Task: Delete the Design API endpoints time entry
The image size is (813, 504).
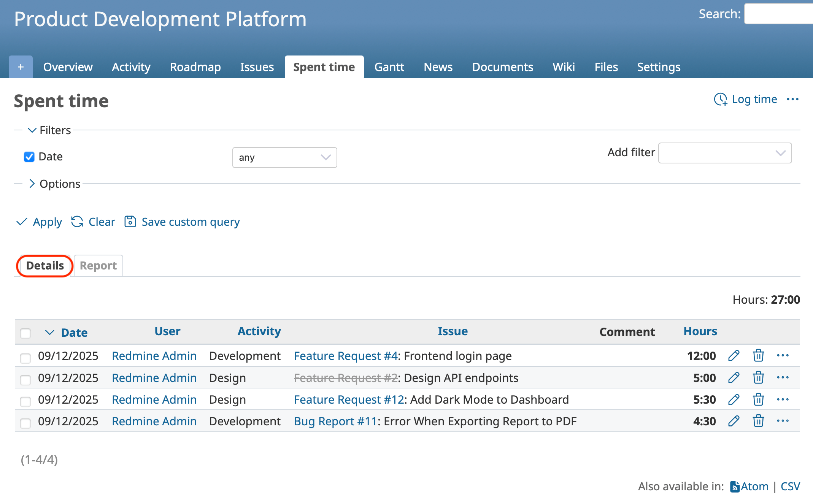Action: click(758, 378)
